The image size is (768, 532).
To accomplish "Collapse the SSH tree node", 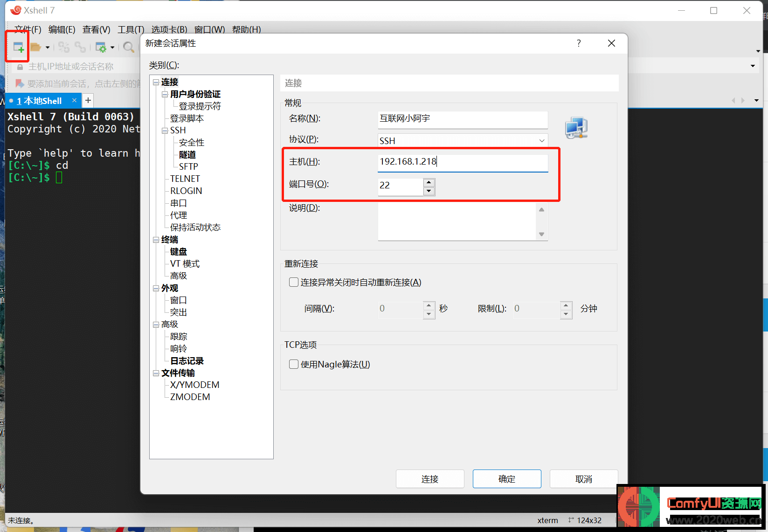I will coord(165,131).
